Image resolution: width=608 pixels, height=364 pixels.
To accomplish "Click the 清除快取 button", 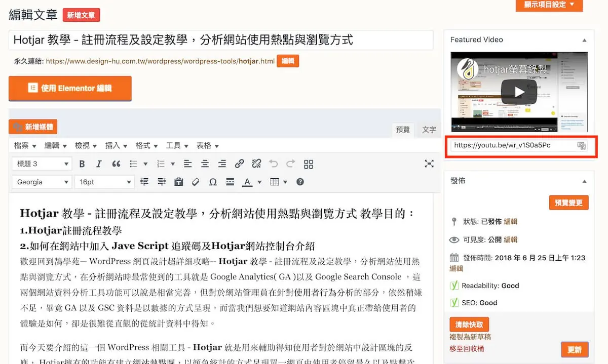I will point(469,325).
